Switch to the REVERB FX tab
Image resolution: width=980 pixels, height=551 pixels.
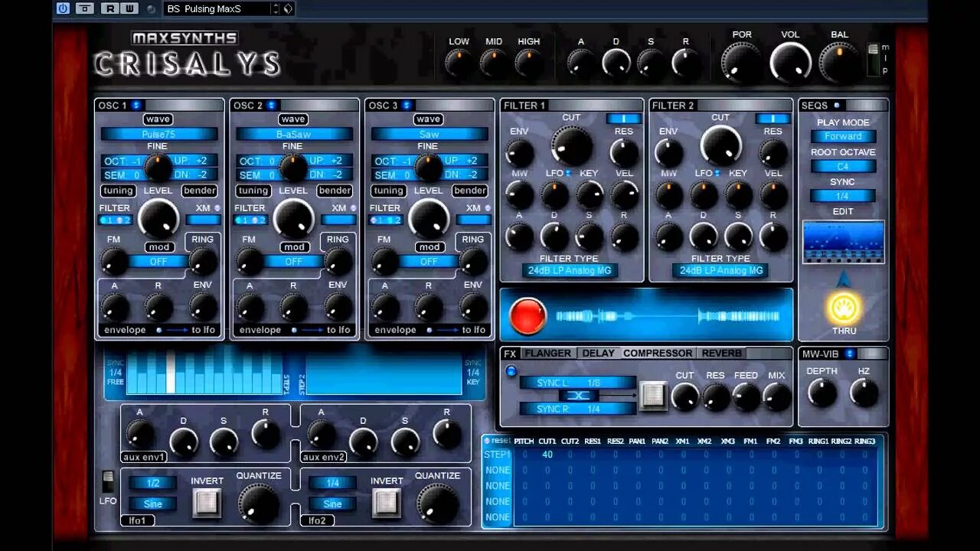(x=722, y=354)
